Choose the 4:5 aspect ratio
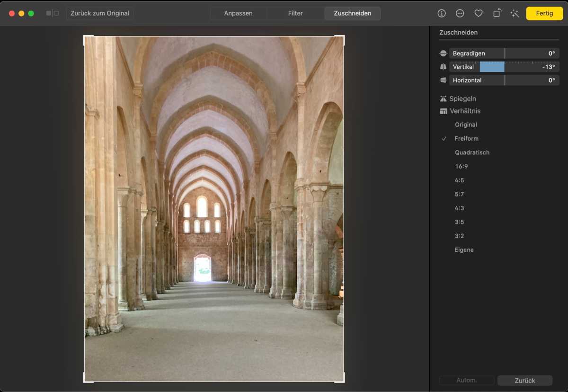The height and width of the screenshot is (392, 568). pyautogui.click(x=459, y=180)
